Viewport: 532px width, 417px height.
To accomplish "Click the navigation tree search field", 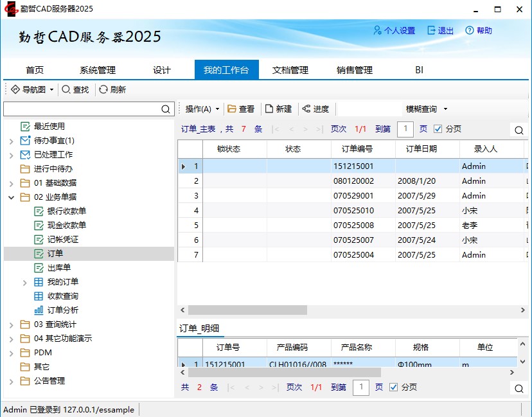I will pos(81,109).
